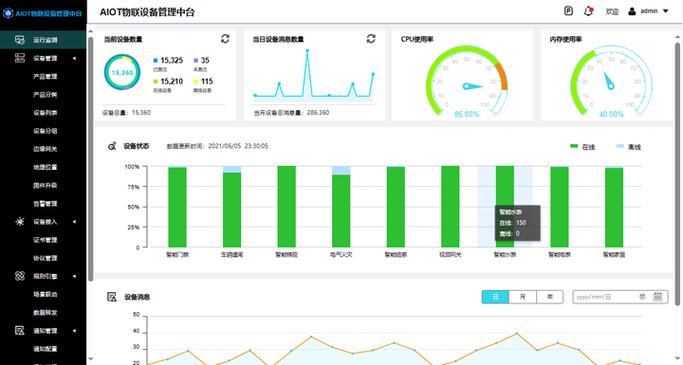Click the 通知管理 sidebar icon
Image resolution: width=683 pixels, height=365 pixels.
tap(20, 331)
